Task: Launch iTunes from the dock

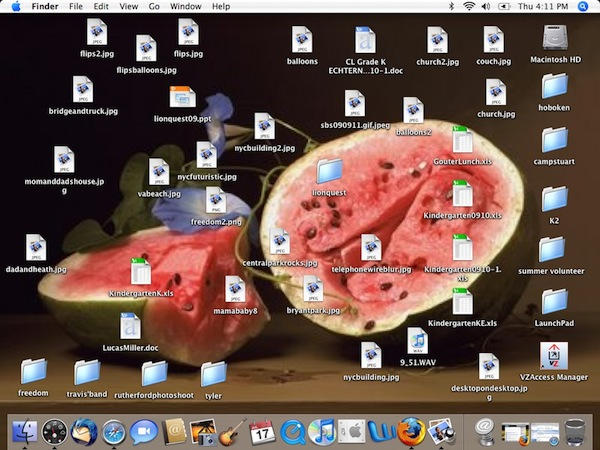Action: click(321, 432)
